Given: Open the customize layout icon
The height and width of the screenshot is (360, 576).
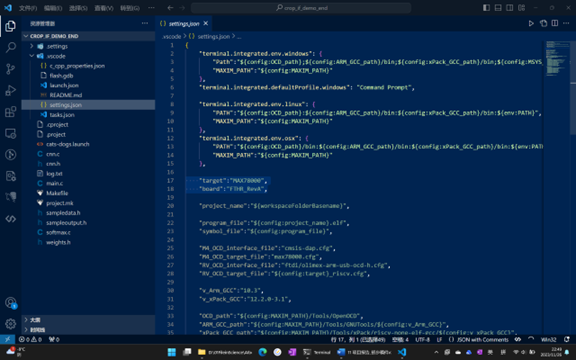Looking at the screenshot, I should pyautogui.click(x=521, y=8).
